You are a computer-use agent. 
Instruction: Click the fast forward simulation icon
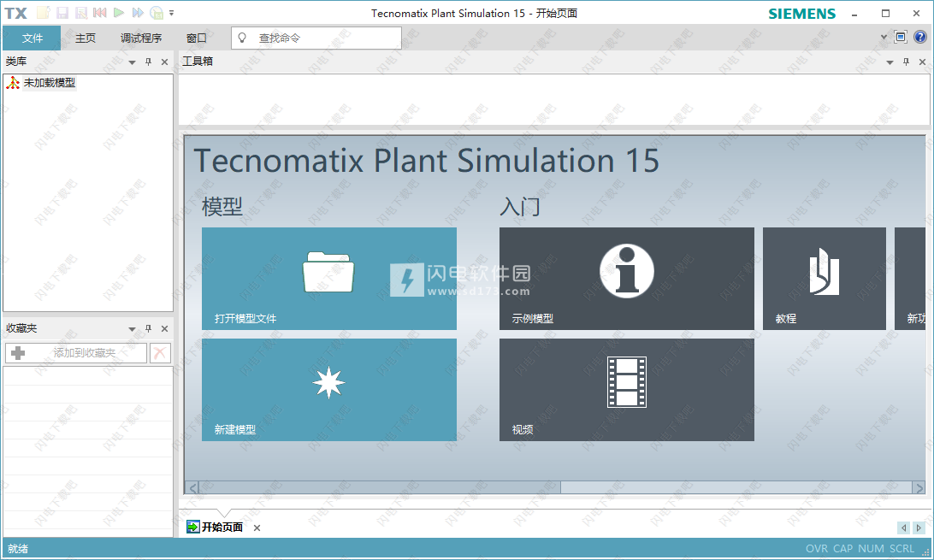pyautogui.click(x=138, y=13)
